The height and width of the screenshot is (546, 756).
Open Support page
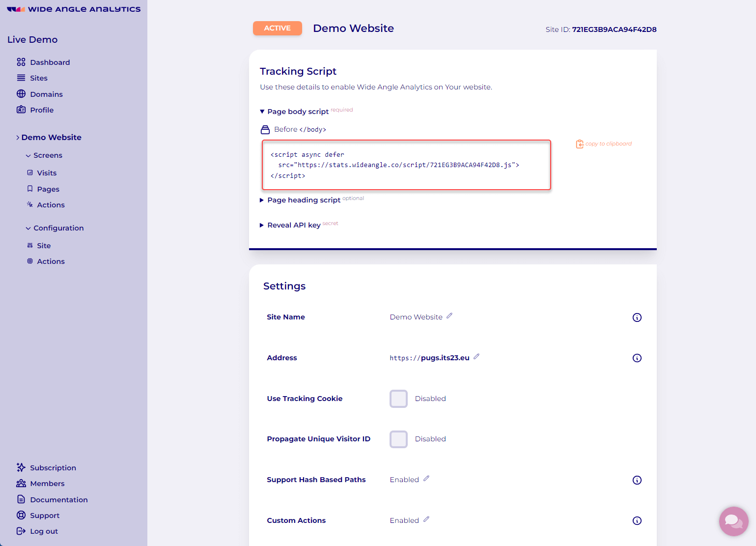pos(45,516)
